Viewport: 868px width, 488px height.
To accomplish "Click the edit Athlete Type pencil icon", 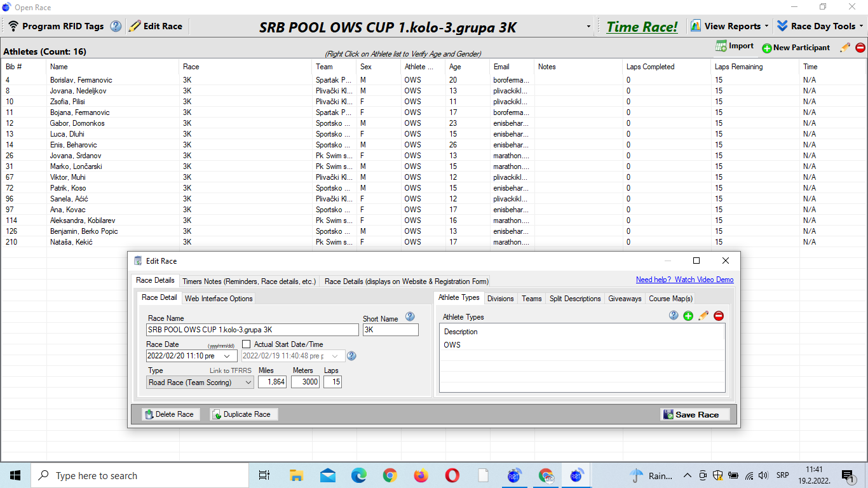I will coord(703,316).
